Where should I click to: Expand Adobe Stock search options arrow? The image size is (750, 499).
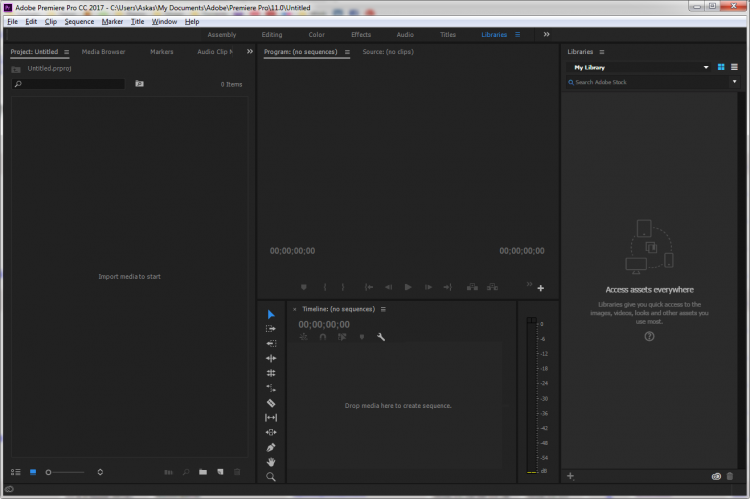pos(733,82)
